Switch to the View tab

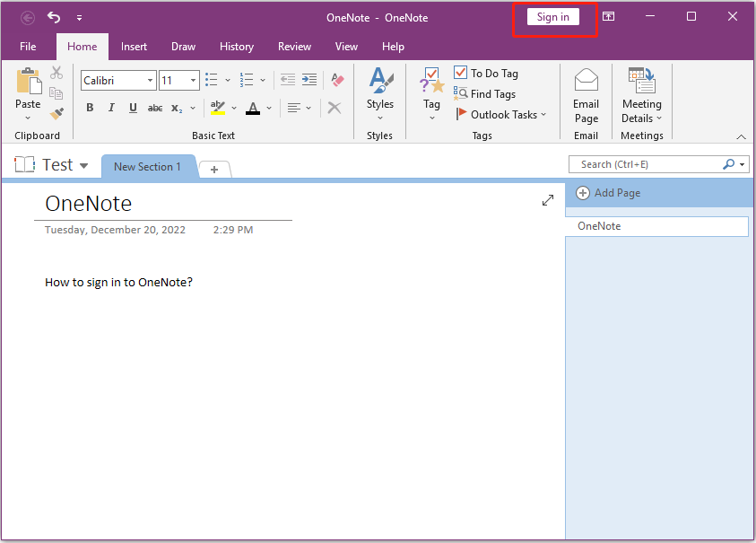(346, 47)
